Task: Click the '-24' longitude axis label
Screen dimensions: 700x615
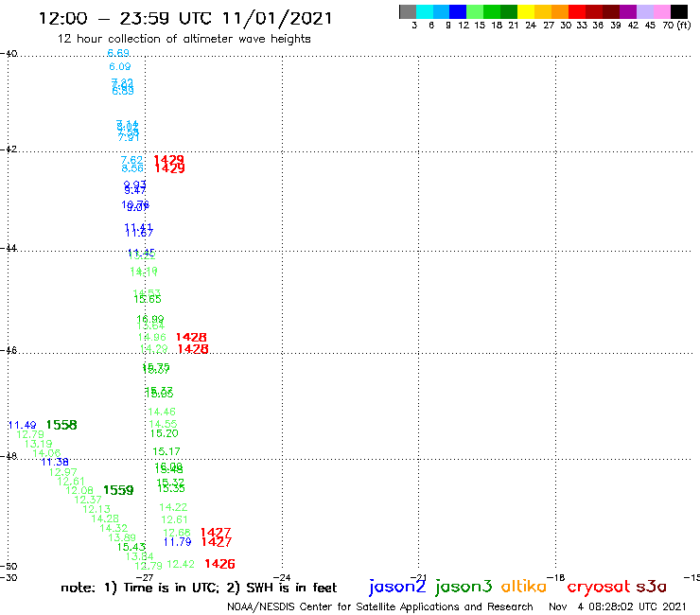Action: pyautogui.click(x=282, y=577)
